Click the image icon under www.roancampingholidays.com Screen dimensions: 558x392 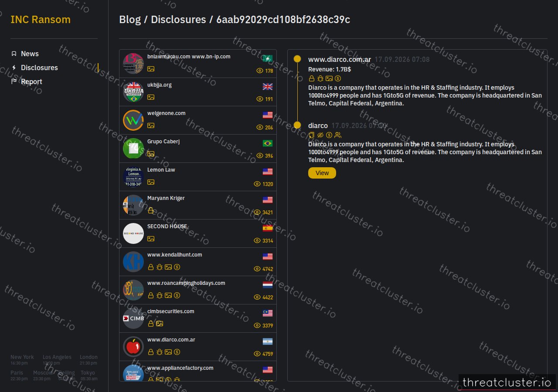pos(168,295)
